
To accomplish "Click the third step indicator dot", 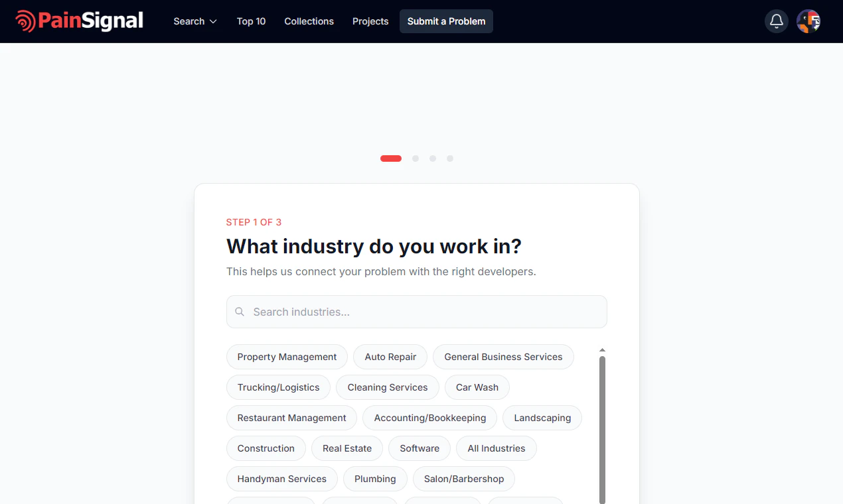I will click(433, 158).
